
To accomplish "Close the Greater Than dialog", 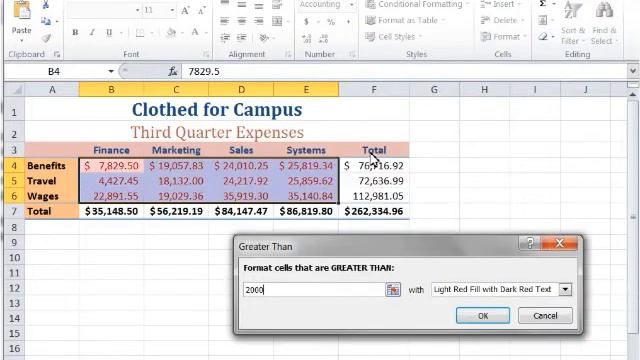I will click(x=559, y=244).
